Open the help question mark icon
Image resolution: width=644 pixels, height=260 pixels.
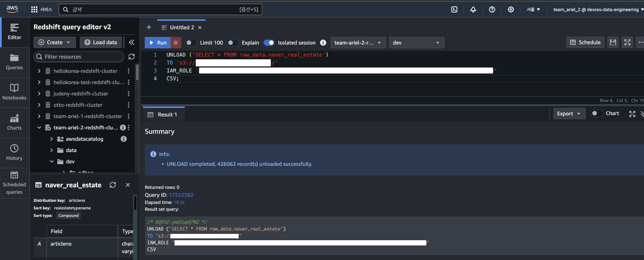492,9
